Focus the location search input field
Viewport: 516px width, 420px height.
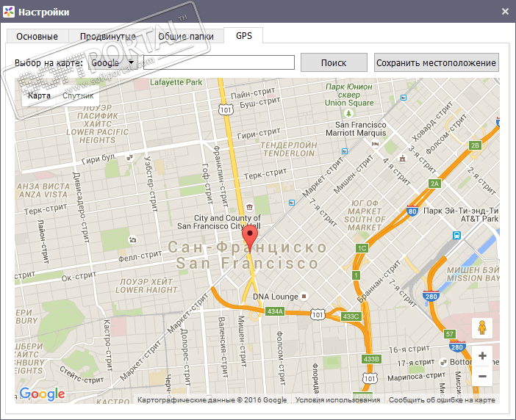(x=219, y=62)
